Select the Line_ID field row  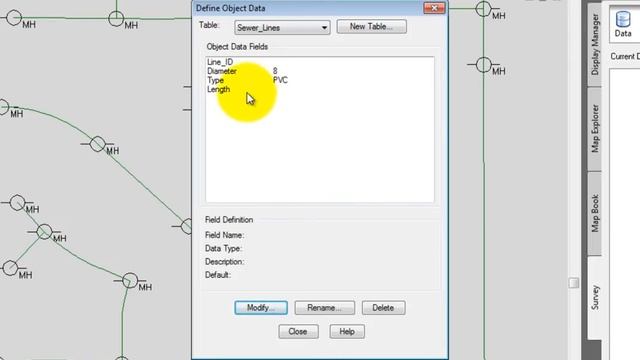(320, 62)
